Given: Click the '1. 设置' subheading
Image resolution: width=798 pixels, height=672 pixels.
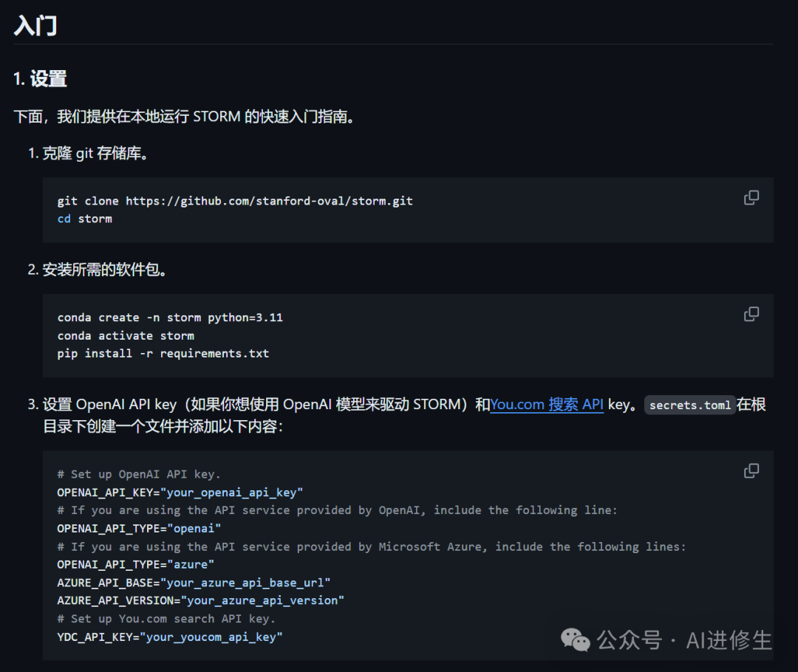Looking at the screenshot, I should click(40, 79).
